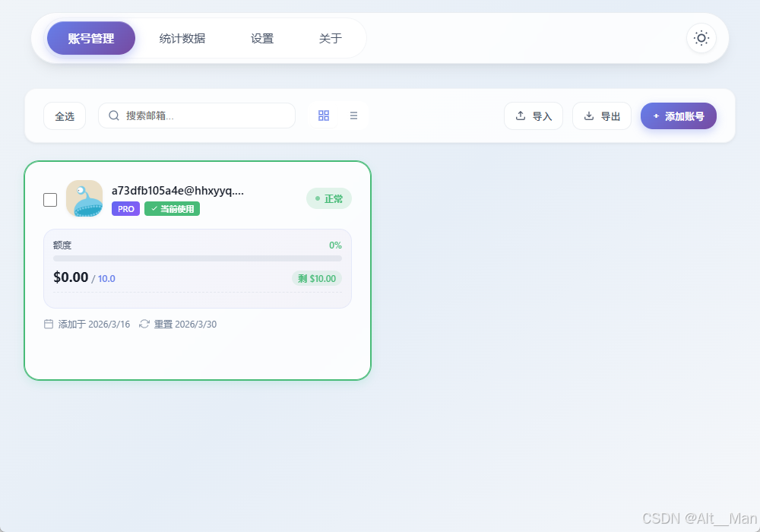Viewport: 760px width, 532px height.
Task: Switch to the 统计数据 tab
Action: point(182,37)
